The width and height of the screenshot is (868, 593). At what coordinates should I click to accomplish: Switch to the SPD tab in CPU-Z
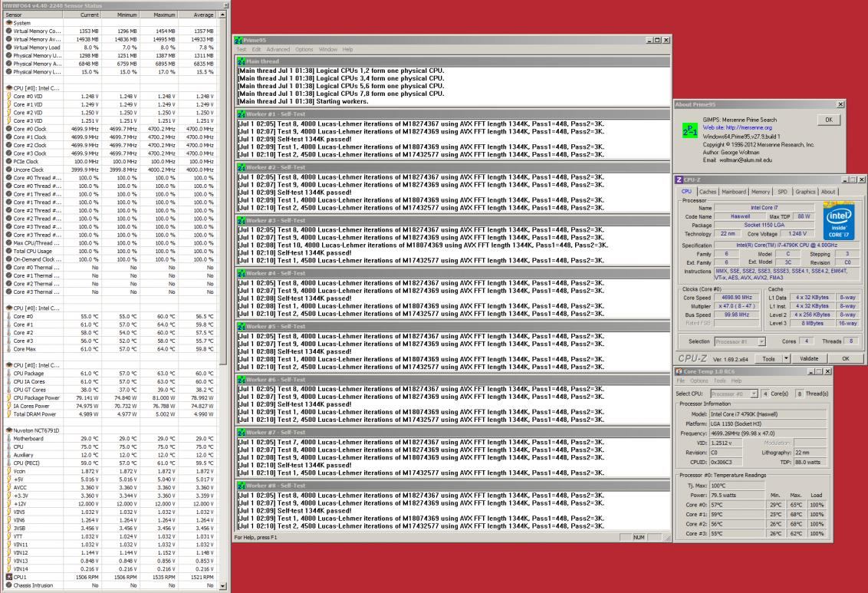pos(782,192)
